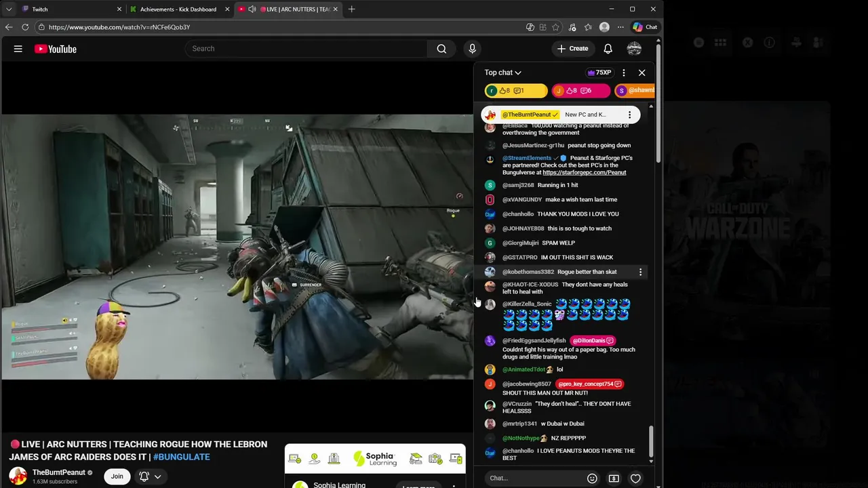Open the Favorites list toolbar icon

588,27
